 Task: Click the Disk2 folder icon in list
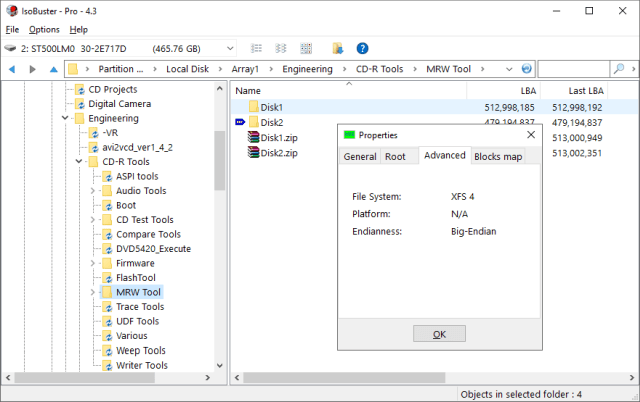(254, 122)
